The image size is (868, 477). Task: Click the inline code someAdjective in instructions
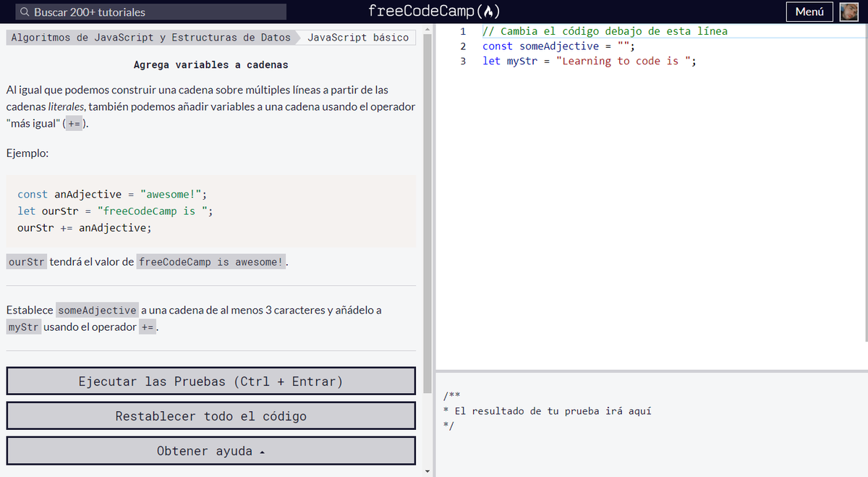tap(98, 310)
